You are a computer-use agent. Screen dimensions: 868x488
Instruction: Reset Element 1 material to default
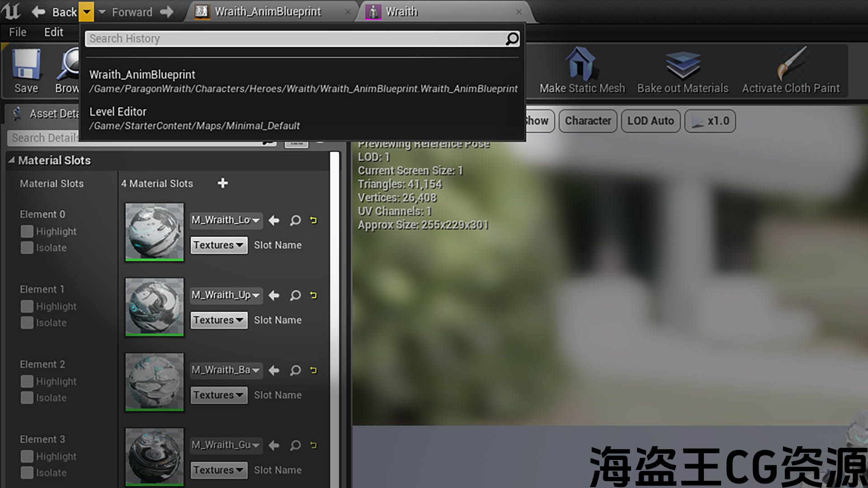click(313, 296)
